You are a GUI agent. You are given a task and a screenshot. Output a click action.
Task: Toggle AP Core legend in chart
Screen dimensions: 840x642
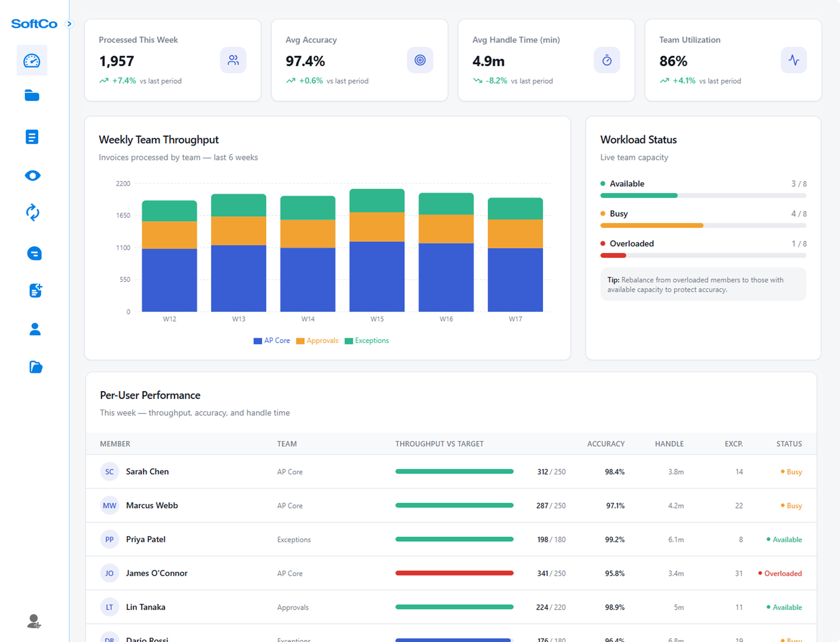tap(272, 340)
